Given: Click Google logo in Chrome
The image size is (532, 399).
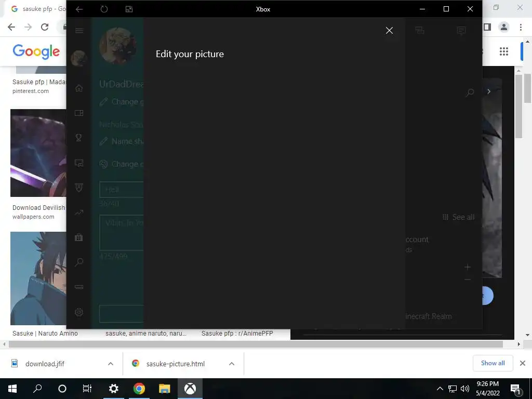Looking at the screenshot, I should coord(36,51).
